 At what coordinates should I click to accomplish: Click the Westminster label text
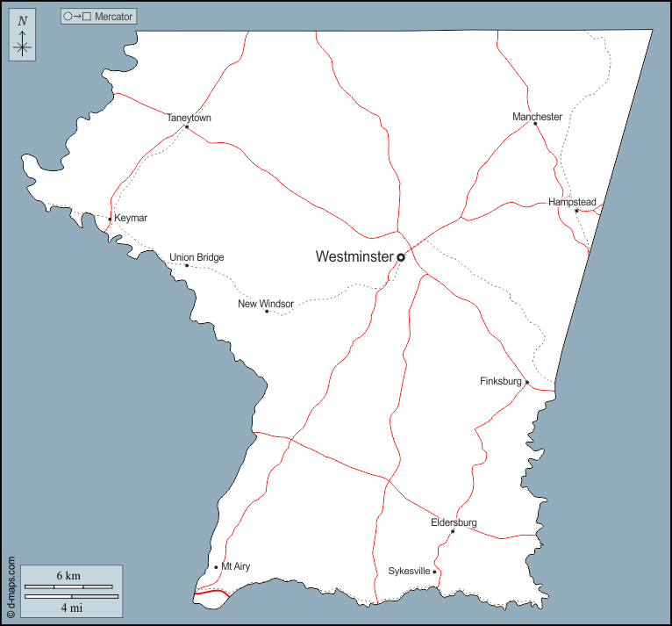click(354, 257)
